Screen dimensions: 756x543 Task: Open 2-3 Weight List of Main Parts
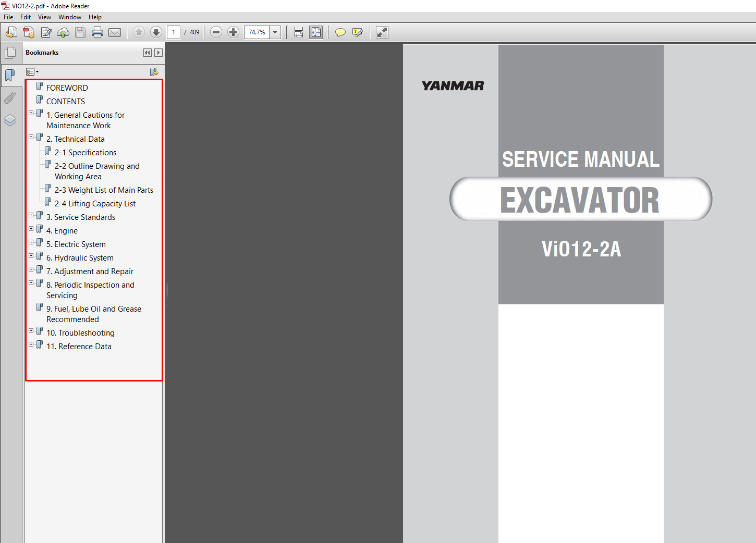(x=104, y=190)
